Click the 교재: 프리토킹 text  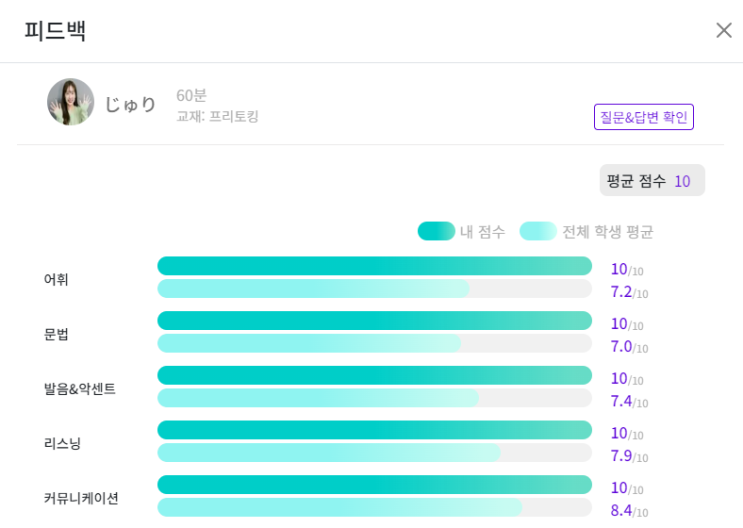217,116
